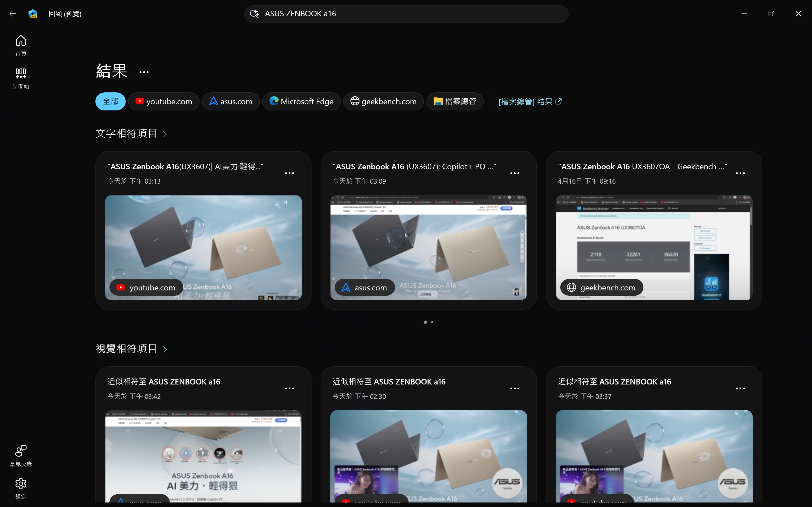Expand the text matches section
Screen dimensions: 812x507
click(x=165, y=134)
